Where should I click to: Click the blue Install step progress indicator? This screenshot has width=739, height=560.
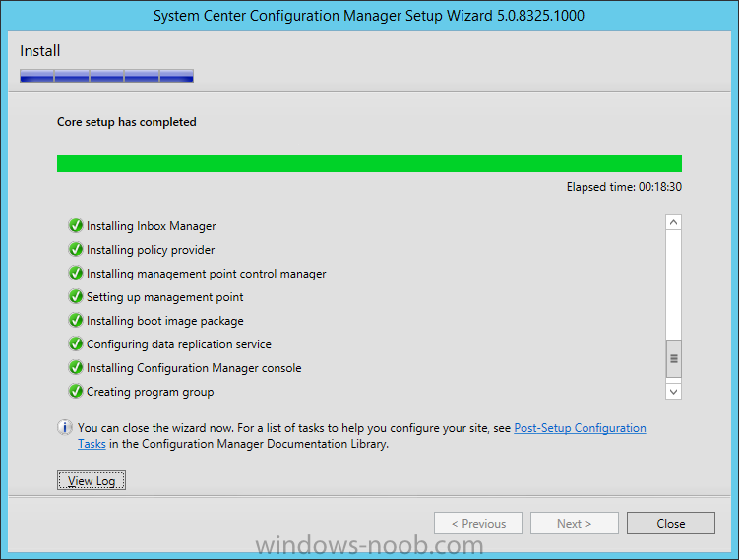click(106, 76)
